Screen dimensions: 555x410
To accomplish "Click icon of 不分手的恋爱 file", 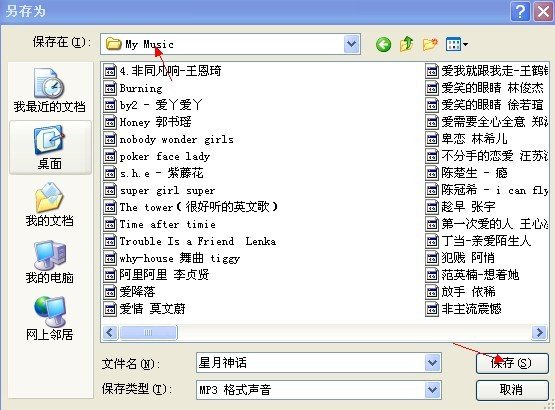I will tap(432, 156).
